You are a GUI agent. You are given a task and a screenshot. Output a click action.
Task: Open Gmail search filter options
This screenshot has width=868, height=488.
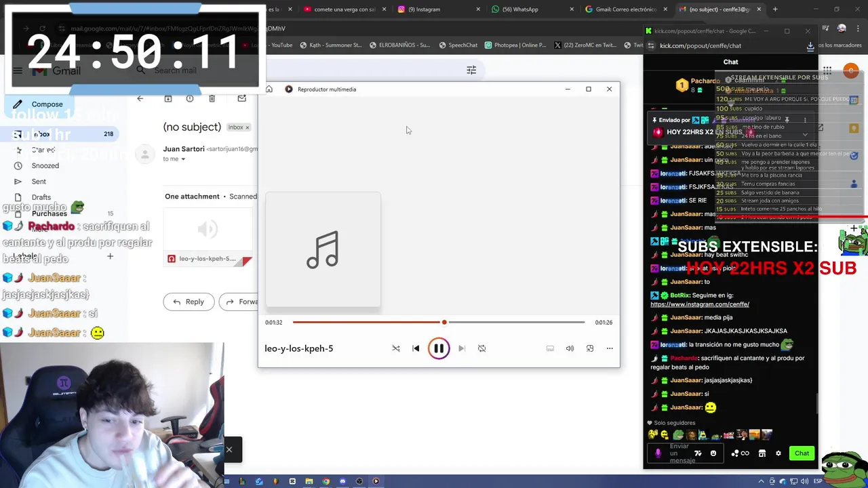point(471,70)
